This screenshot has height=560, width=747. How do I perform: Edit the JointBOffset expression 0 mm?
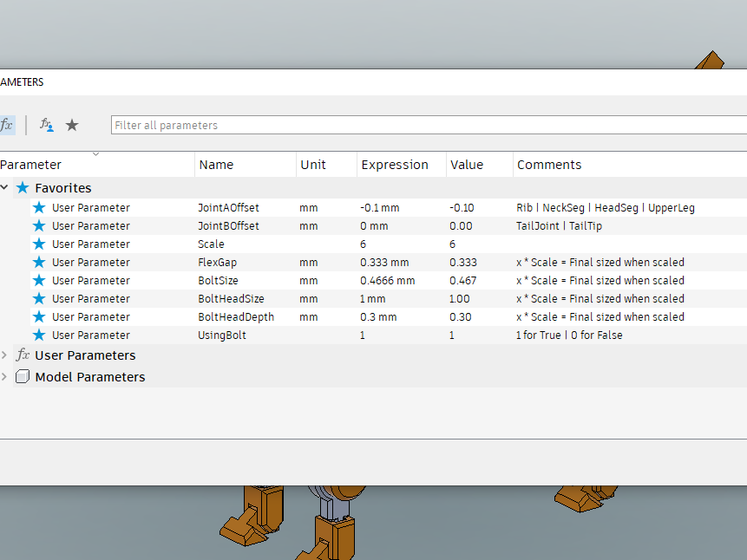click(x=374, y=225)
